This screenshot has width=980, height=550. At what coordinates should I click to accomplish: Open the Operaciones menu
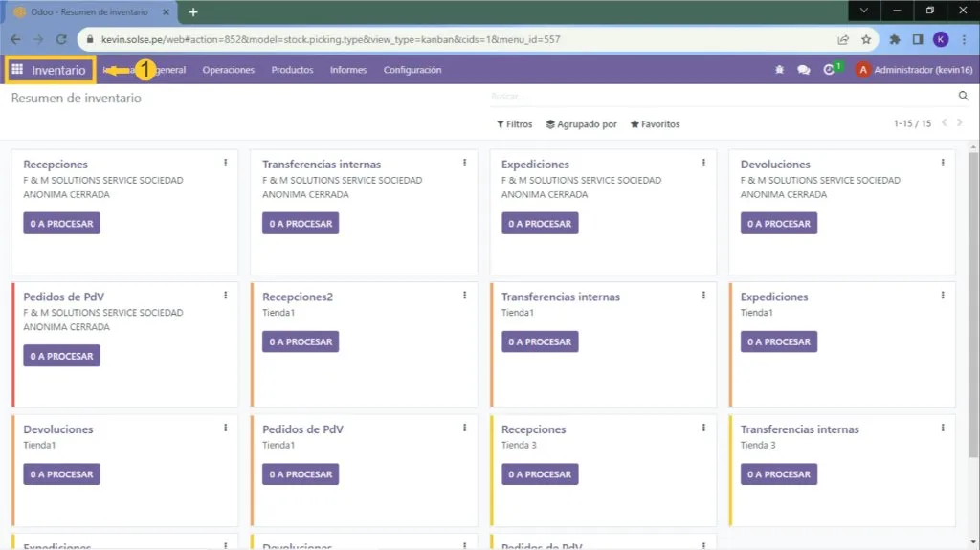coord(228,70)
